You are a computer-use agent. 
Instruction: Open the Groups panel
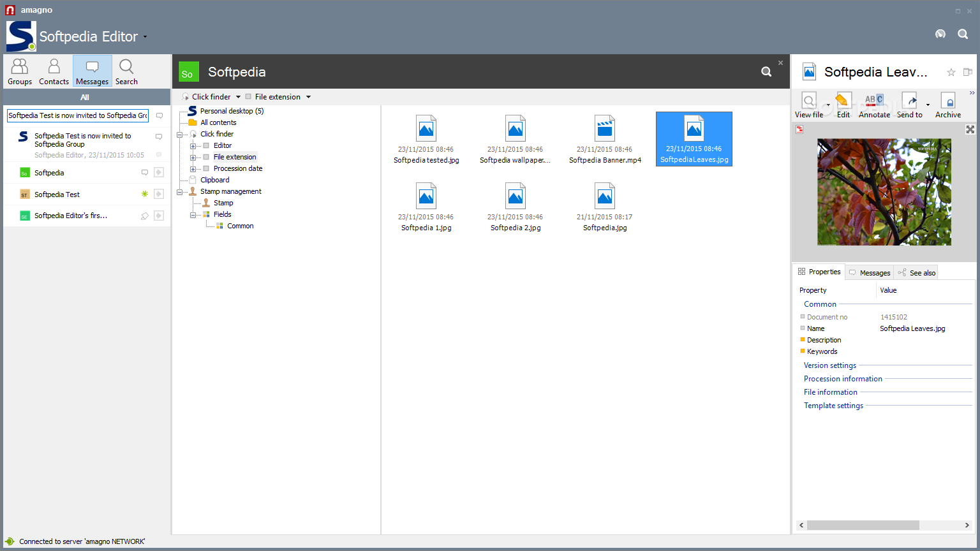coord(20,71)
